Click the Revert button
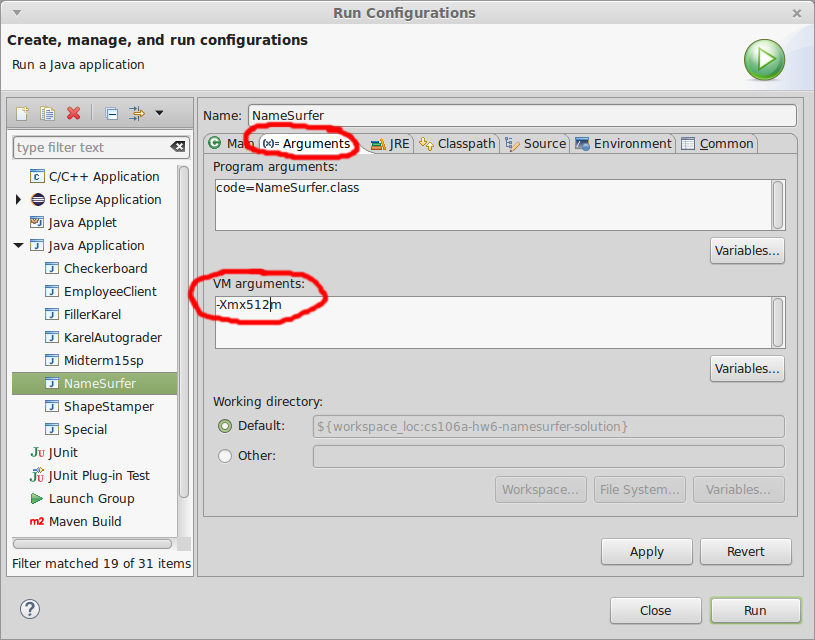 tap(745, 551)
